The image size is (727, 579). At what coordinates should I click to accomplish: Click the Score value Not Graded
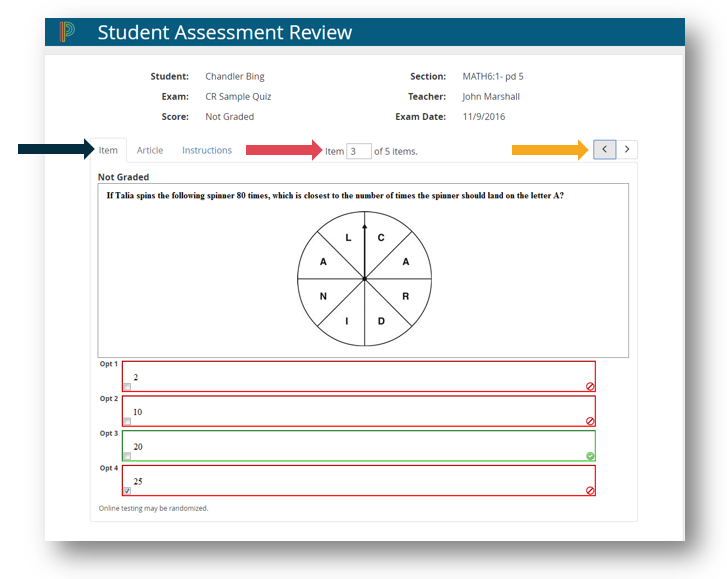coord(230,116)
